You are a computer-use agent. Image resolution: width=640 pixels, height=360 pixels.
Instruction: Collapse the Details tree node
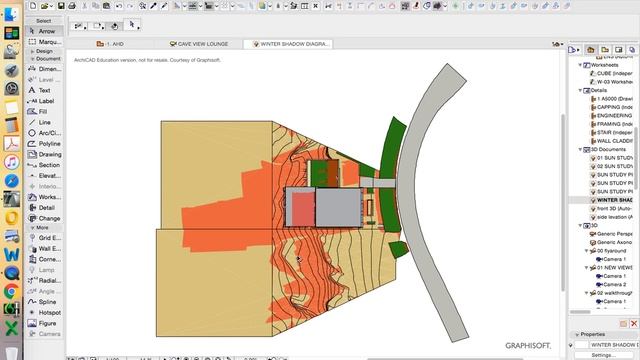(580, 90)
